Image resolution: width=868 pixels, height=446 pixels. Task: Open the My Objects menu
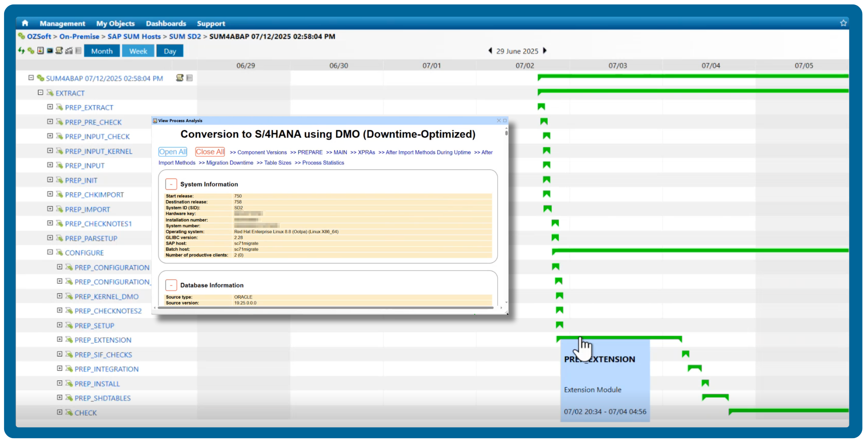point(115,24)
